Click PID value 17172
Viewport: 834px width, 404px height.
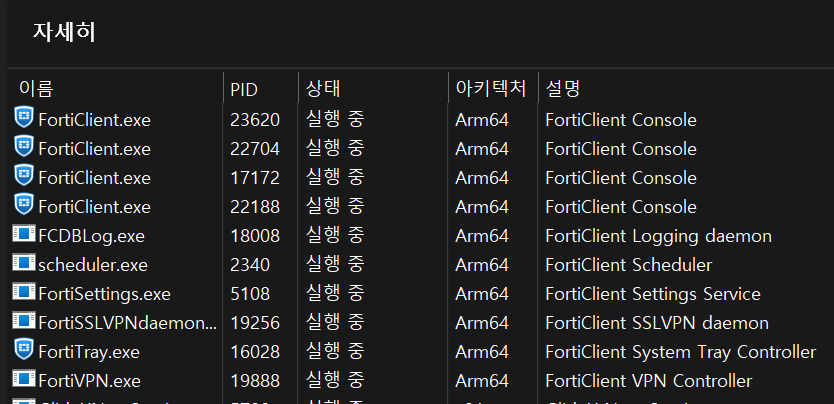click(x=255, y=178)
